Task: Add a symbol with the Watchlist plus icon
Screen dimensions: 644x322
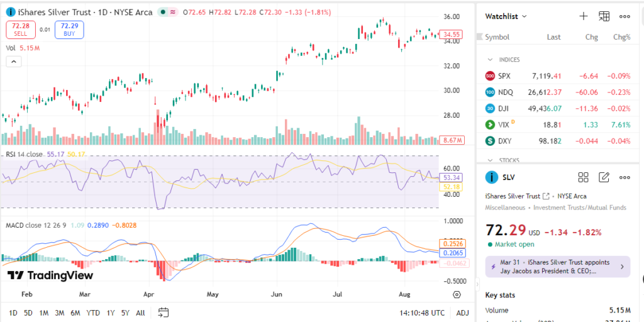Action: coord(583,16)
